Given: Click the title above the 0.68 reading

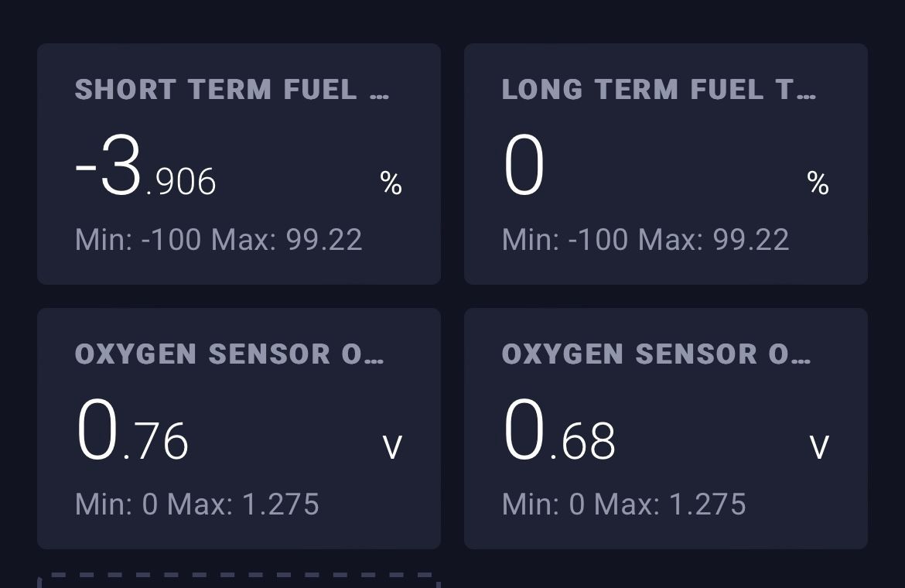Looking at the screenshot, I should [x=656, y=354].
